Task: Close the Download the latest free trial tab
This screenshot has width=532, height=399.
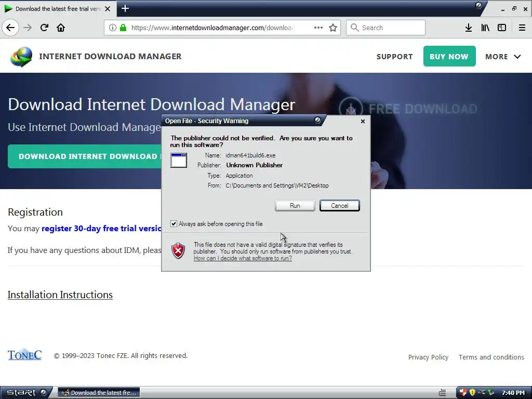Action: 108,9
